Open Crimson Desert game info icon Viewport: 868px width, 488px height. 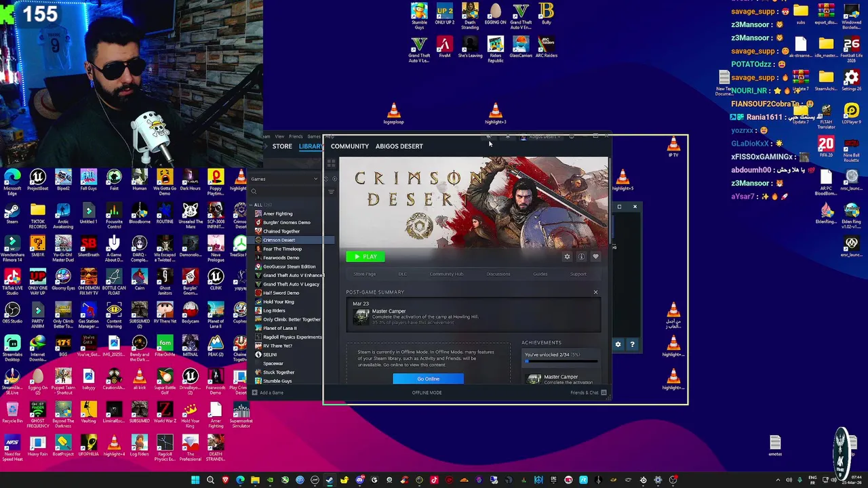[x=581, y=257]
